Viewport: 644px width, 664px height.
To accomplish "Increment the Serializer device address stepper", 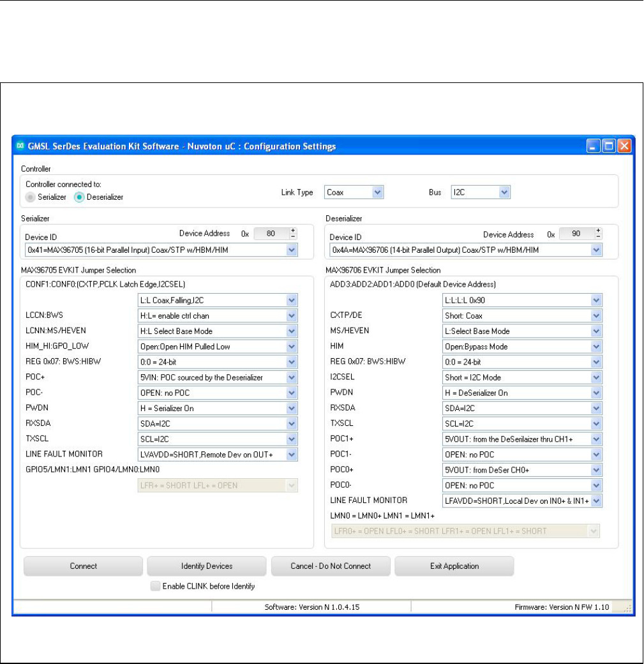I will (293, 231).
